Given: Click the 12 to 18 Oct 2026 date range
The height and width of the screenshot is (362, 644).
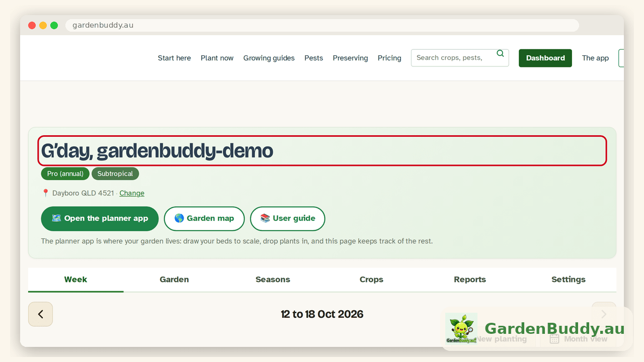Looking at the screenshot, I should click(322, 314).
